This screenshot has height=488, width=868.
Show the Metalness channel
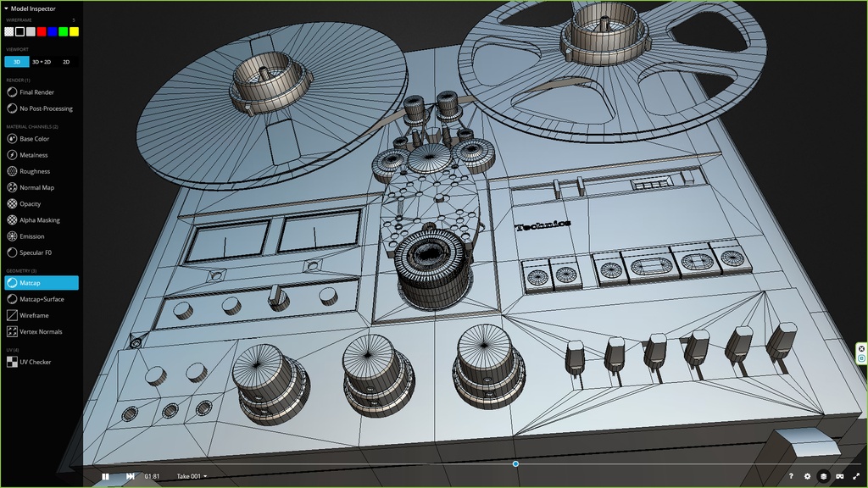(34, 155)
